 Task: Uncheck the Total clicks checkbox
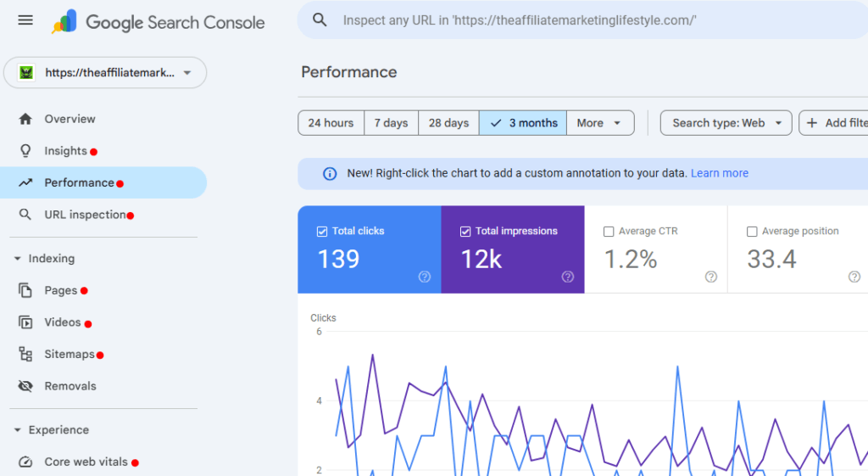click(321, 232)
